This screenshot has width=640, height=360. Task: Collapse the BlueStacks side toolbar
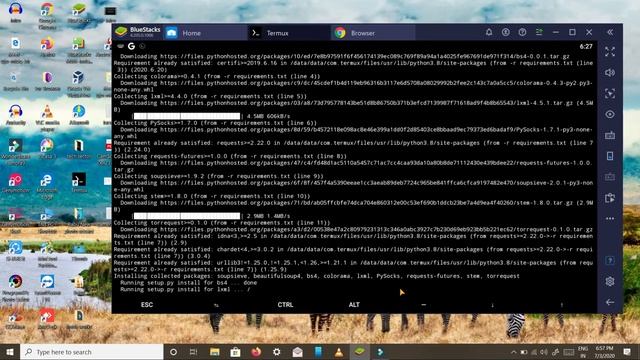click(x=610, y=32)
